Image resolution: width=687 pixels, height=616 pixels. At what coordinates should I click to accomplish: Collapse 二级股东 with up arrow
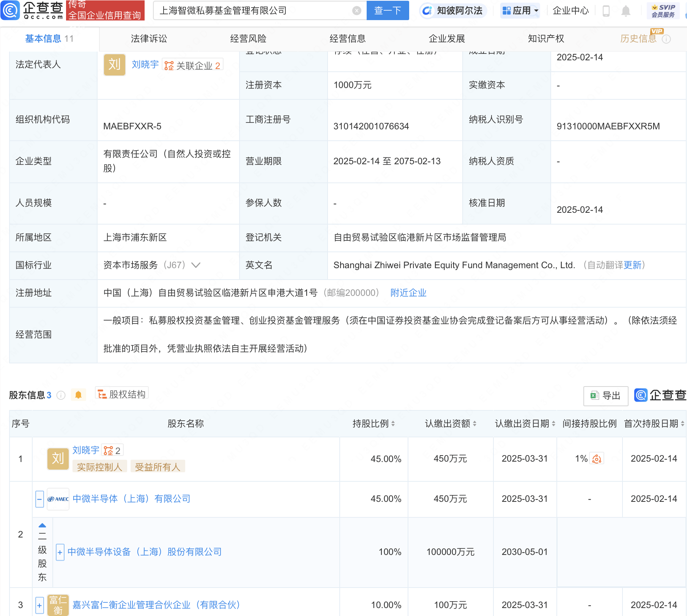[x=42, y=526]
